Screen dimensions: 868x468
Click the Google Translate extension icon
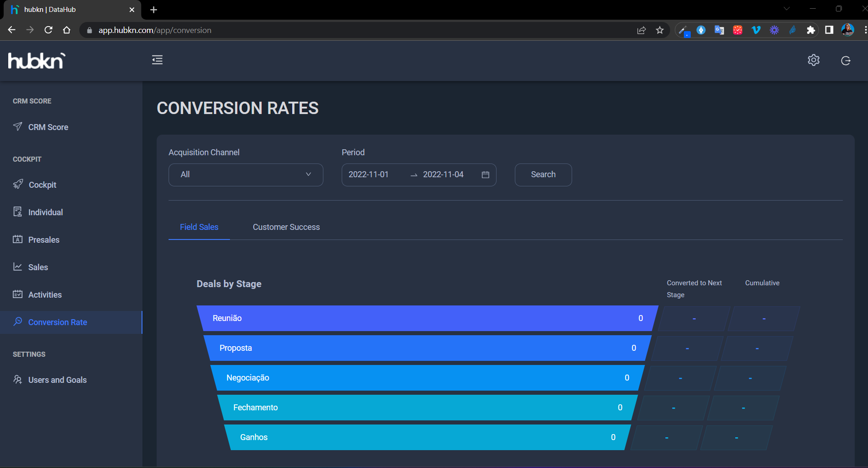point(719,30)
